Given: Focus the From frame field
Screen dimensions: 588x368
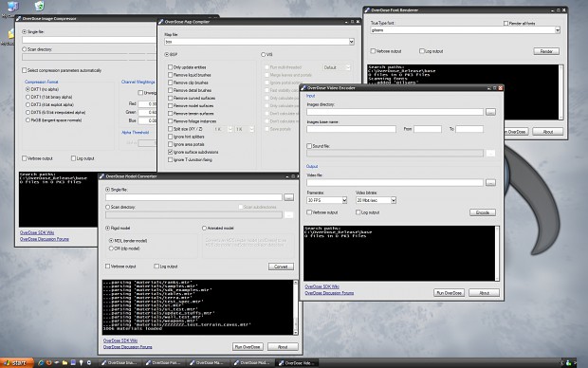Looking at the screenshot, I should (428, 129).
